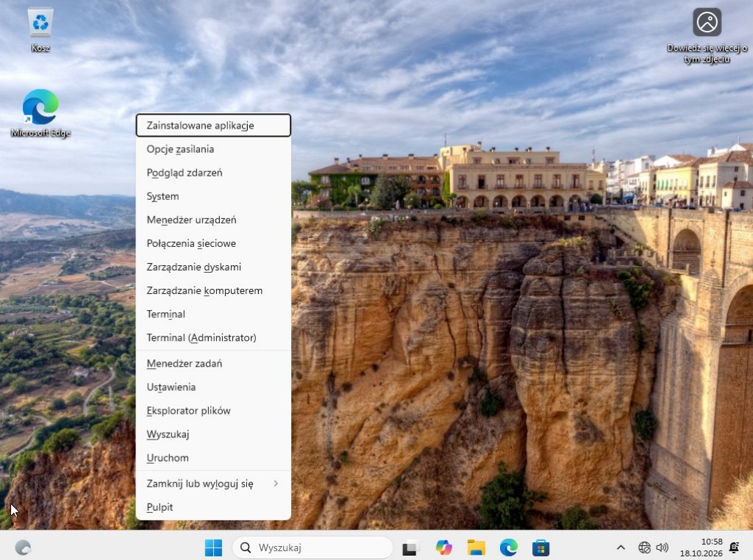This screenshot has height=560, width=753.
Task: Open the Kosz recycle bin icon
Action: click(40, 29)
